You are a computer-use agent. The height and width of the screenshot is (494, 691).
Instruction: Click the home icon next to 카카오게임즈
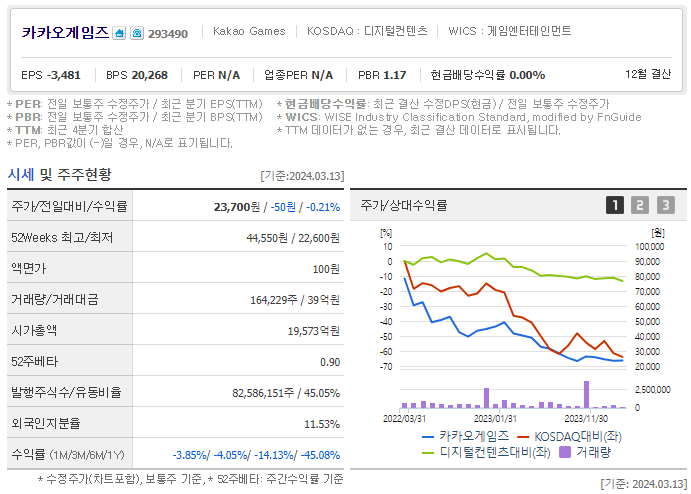tap(119, 33)
